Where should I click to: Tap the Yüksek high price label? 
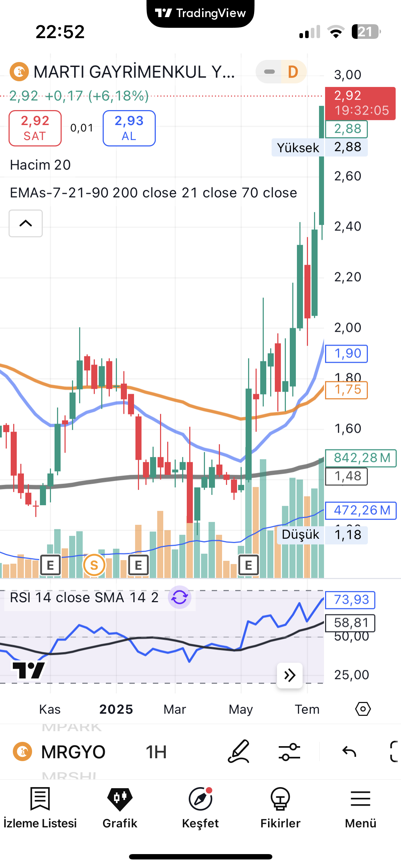(x=298, y=148)
